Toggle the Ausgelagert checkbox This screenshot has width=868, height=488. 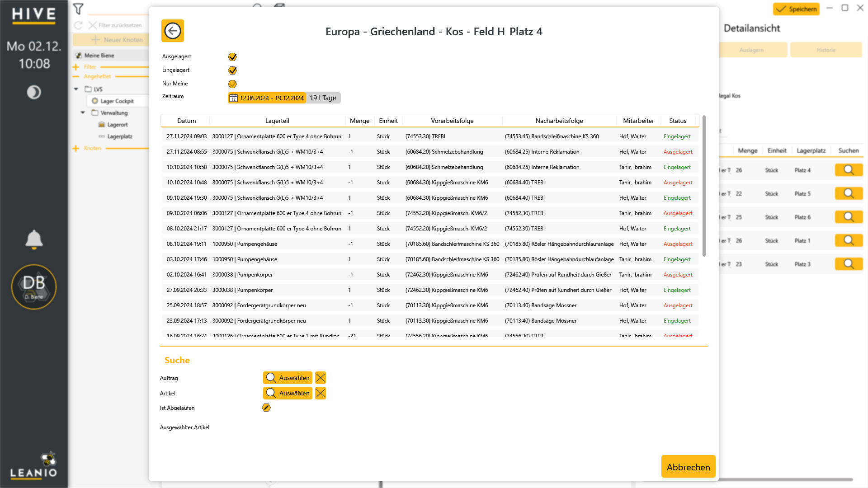click(232, 57)
